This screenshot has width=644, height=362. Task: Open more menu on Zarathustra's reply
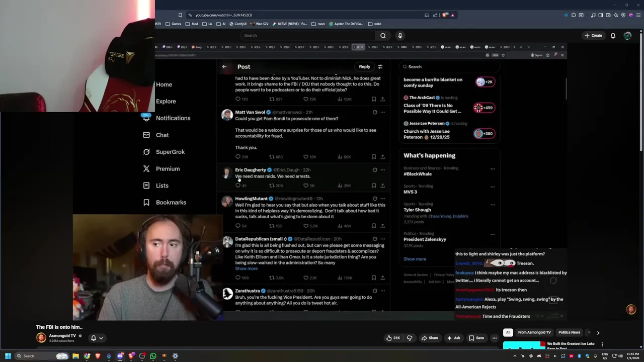[x=383, y=291]
